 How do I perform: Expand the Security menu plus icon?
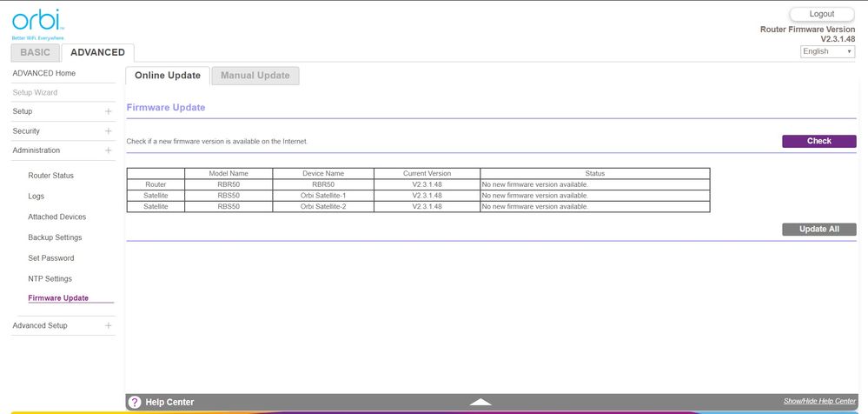(108, 131)
